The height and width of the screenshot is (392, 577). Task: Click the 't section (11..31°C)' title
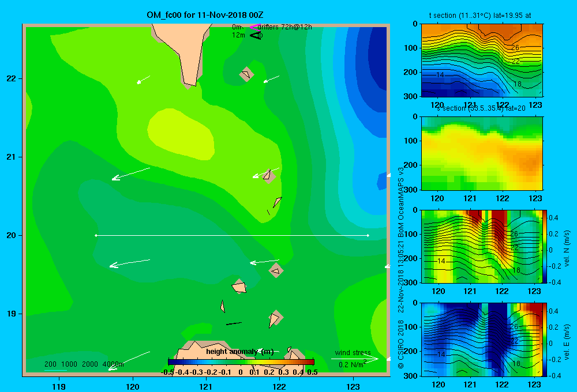(x=479, y=16)
